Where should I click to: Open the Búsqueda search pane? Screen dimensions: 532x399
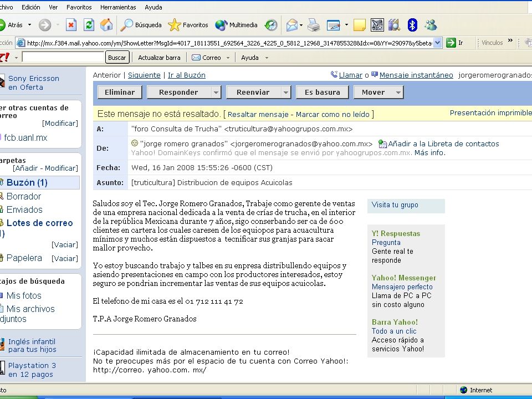141,25
